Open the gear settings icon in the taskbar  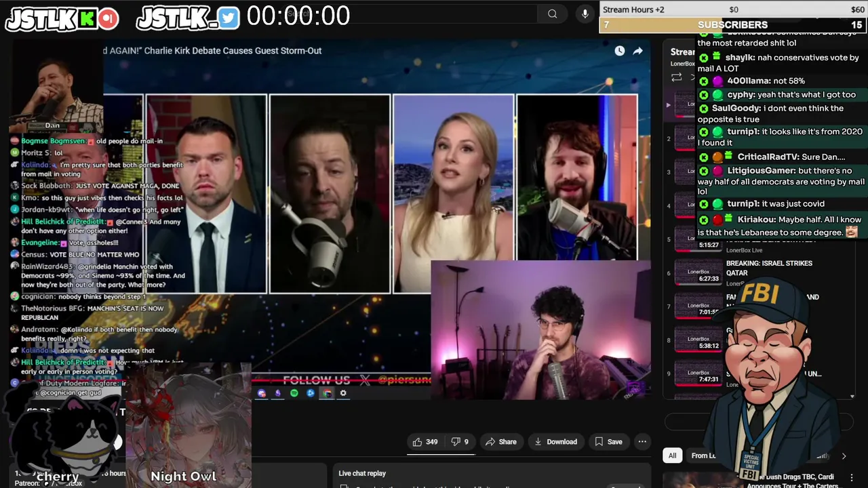(x=343, y=393)
